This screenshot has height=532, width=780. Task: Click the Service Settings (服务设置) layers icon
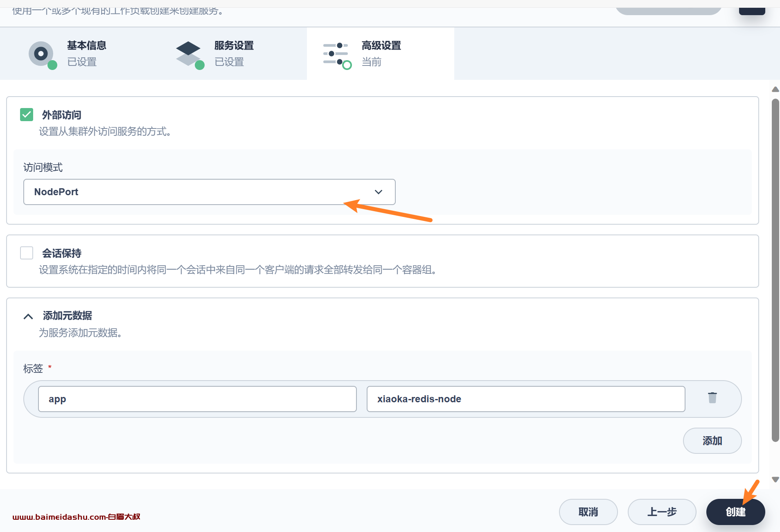(x=190, y=55)
